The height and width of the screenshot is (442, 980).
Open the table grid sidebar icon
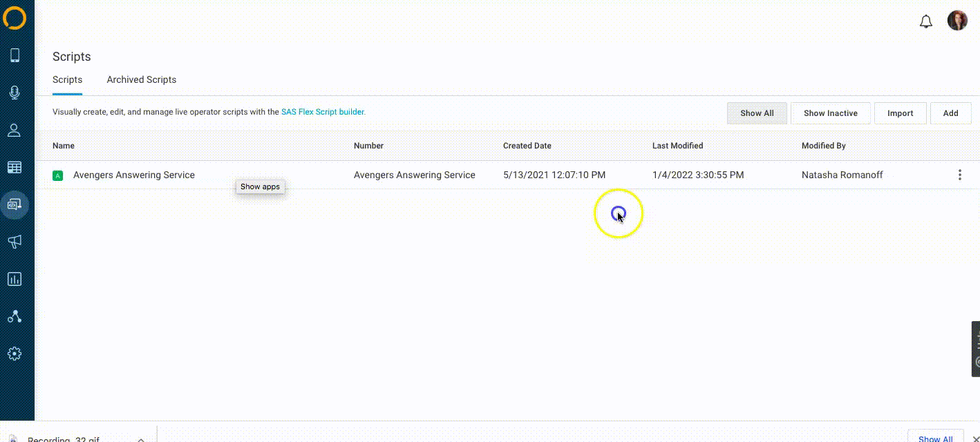coord(15,168)
